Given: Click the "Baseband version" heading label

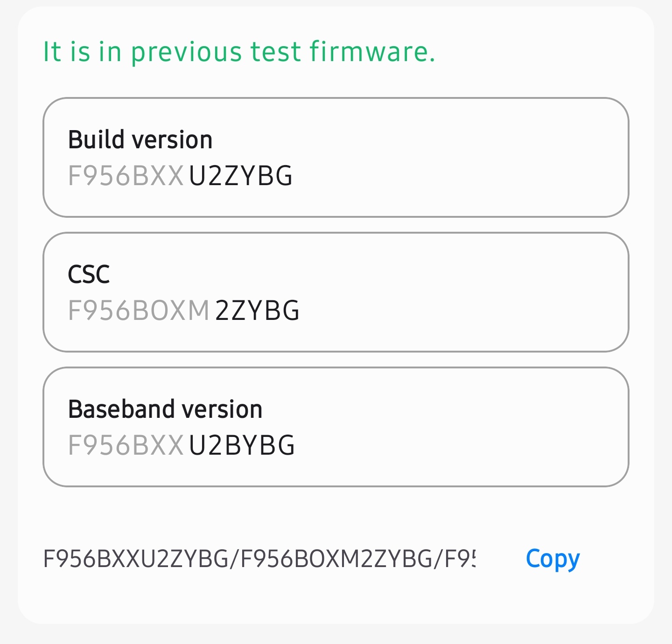Looking at the screenshot, I should [x=165, y=409].
